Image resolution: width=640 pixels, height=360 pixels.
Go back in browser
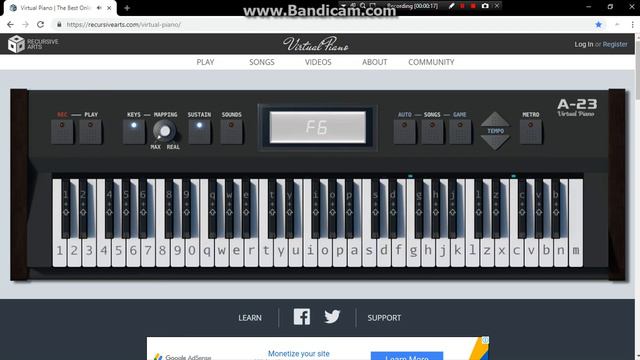tap(11, 24)
